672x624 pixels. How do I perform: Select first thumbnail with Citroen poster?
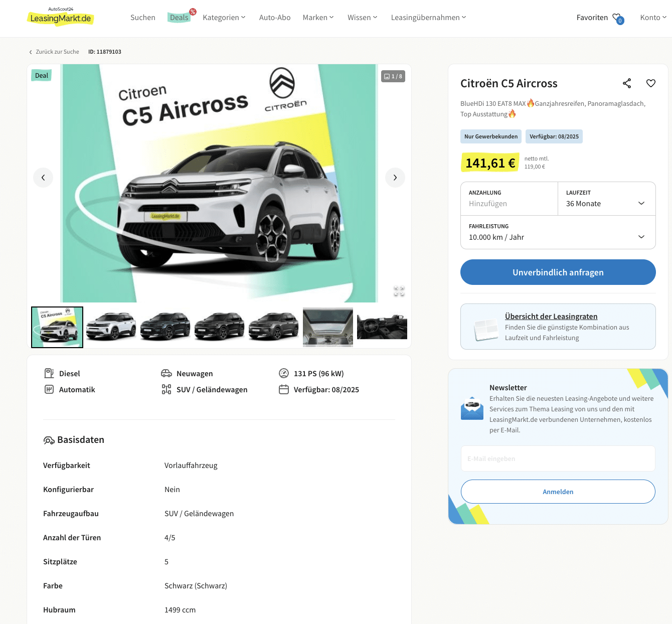[x=57, y=327]
